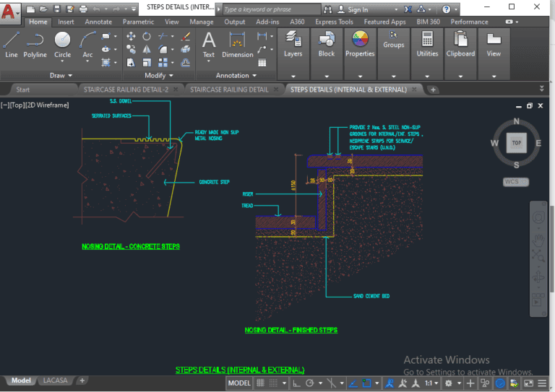
Task: Open the Block panel dropdown
Action: click(327, 77)
